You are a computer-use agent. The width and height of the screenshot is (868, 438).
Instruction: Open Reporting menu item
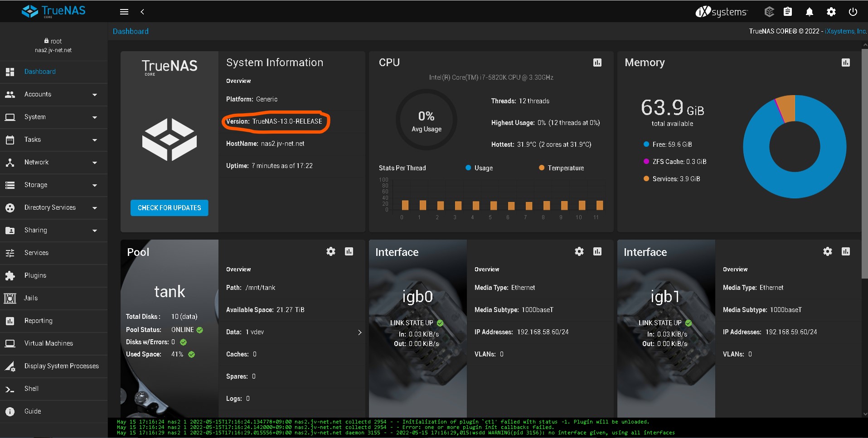[53, 321]
